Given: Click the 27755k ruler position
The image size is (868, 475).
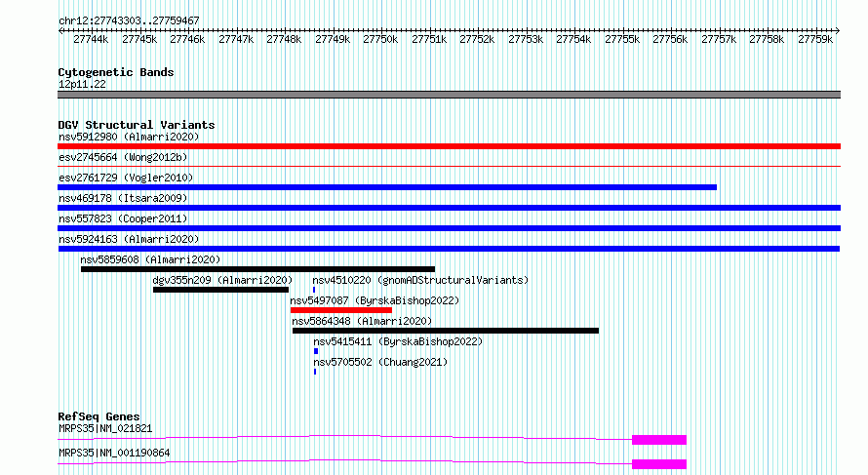Looking at the screenshot, I should (x=622, y=39).
